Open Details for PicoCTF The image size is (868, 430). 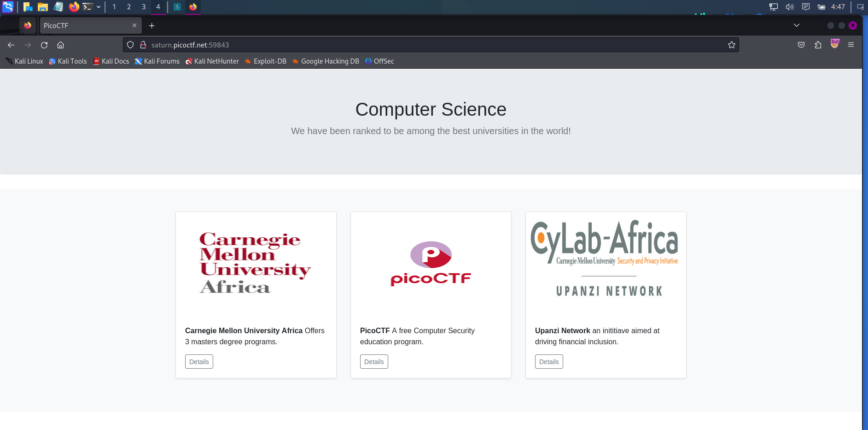[374, 362]
